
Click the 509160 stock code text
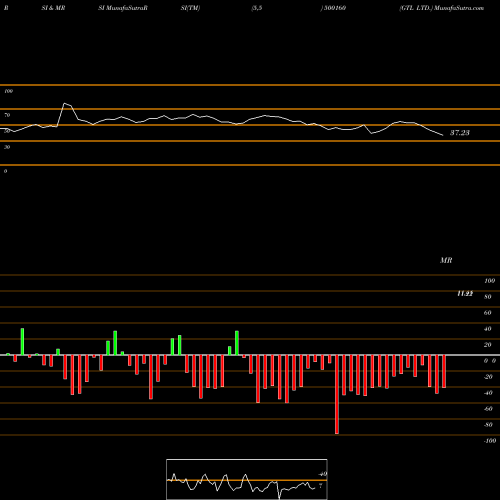[x=334, y=8]
